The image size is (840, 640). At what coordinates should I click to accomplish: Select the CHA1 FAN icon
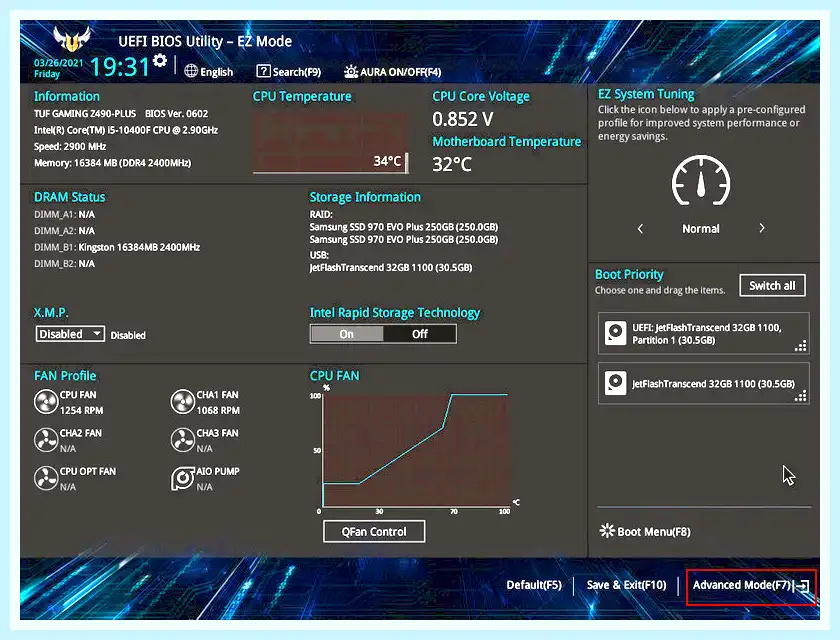point(182,402)
